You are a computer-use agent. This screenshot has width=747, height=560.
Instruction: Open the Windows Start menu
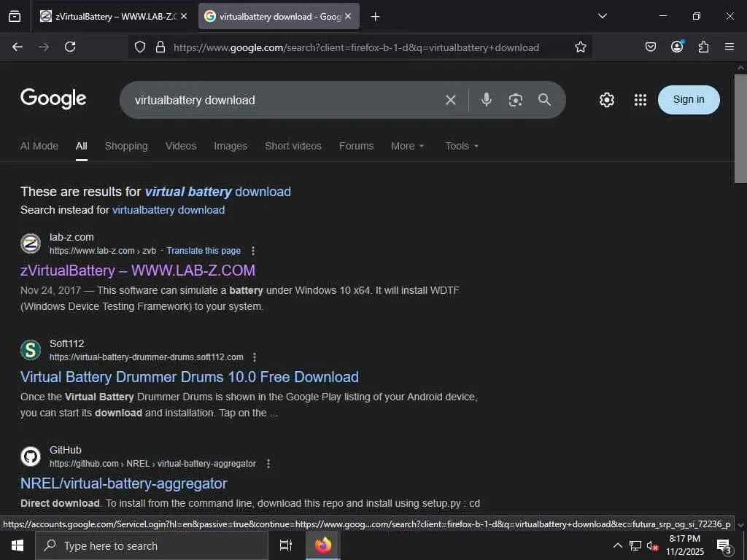[x=18, y=545]
